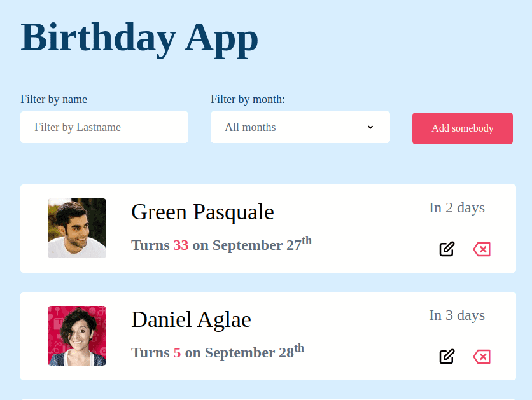
Task: Click the red delete-cross icon for Daniel Aglae
Action: point(482,357)
